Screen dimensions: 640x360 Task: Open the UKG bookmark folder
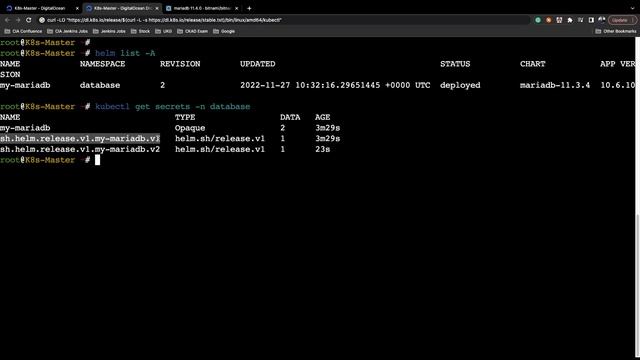pyautogui.click(x=164, y=31)
